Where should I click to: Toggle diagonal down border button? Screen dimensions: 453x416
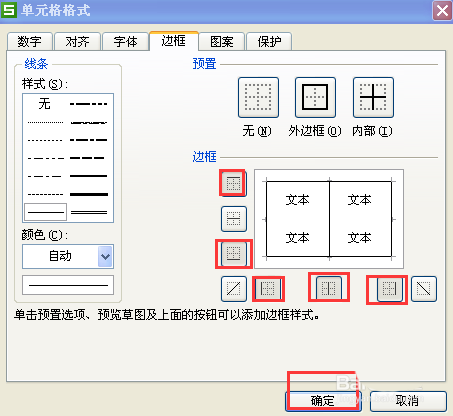pyautogui.click(x=424, y=289)
